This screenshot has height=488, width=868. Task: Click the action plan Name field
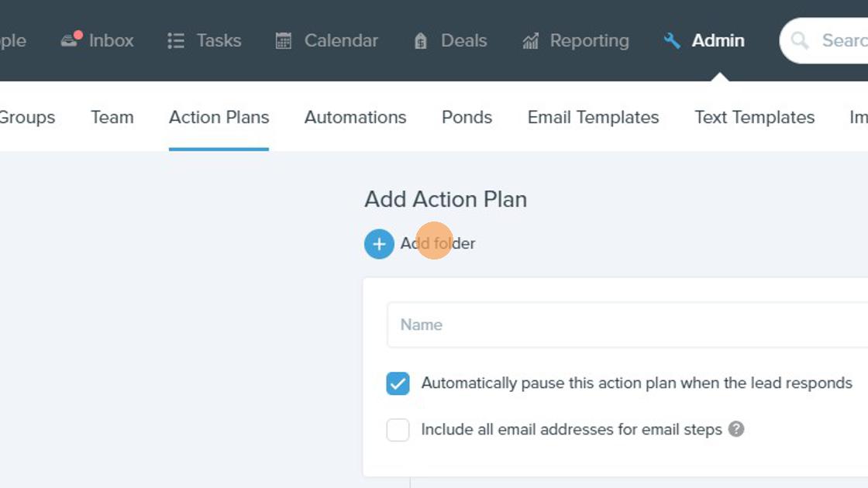click(627, 325)
